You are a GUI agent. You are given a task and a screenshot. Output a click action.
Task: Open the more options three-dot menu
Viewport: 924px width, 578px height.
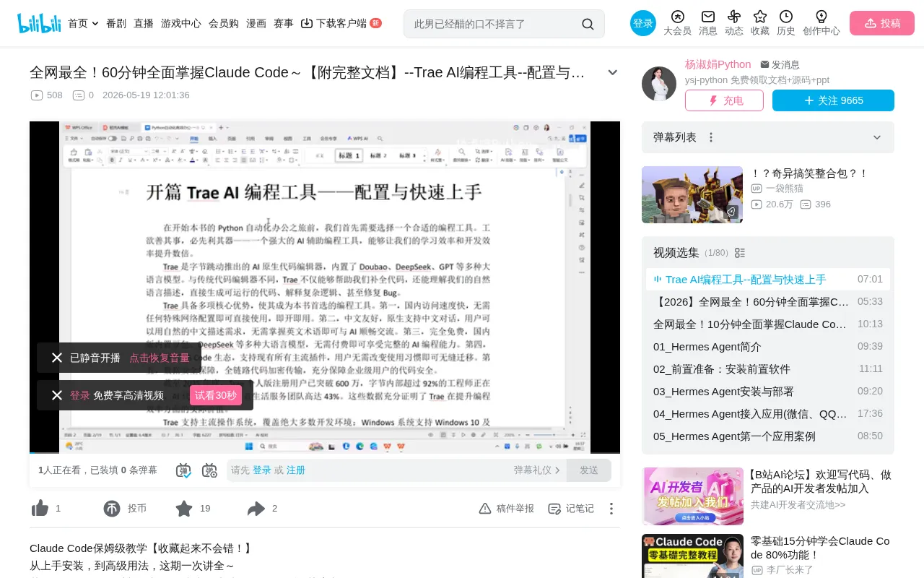pyautogui.click(x=611, y=509)
